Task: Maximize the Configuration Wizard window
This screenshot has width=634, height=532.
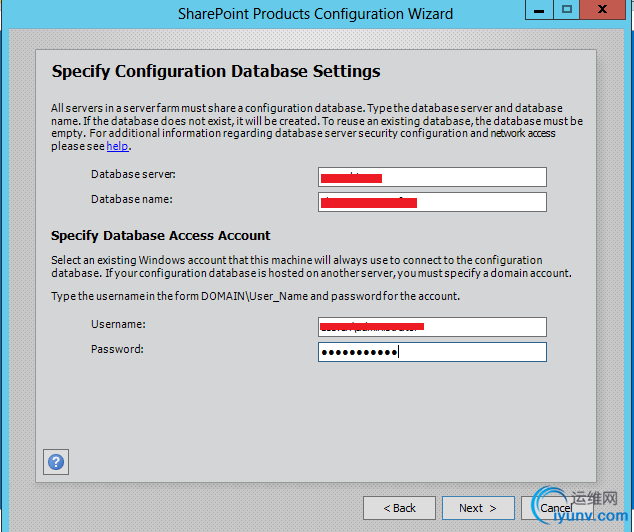Action: click(x=566, y=9)
